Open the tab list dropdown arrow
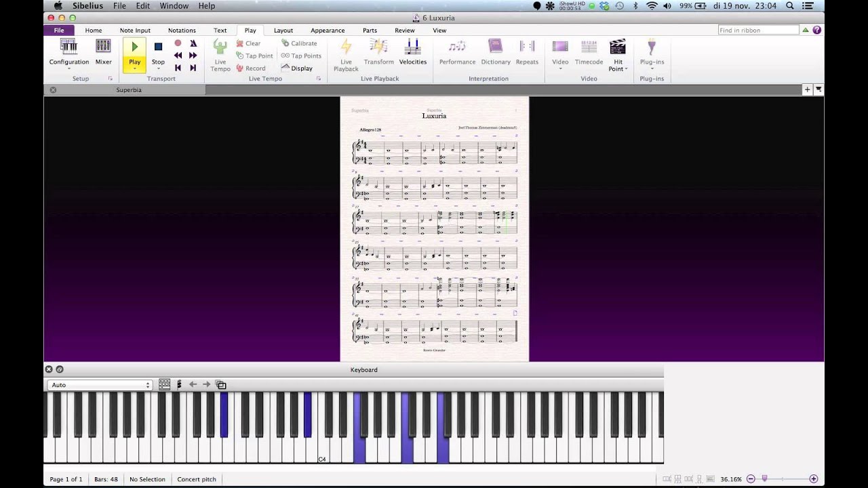868x488 pixels. [818, 89]
